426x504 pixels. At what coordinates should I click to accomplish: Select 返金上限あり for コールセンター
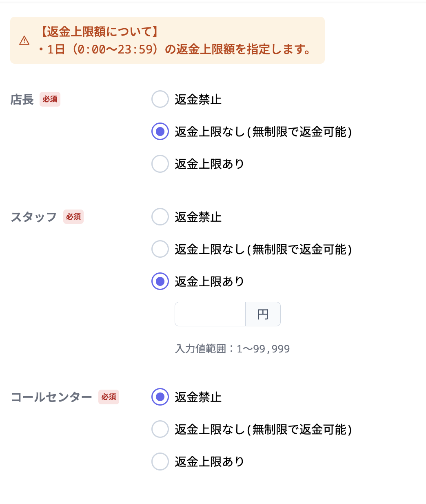pyautogui.click(x=160, y=462)
